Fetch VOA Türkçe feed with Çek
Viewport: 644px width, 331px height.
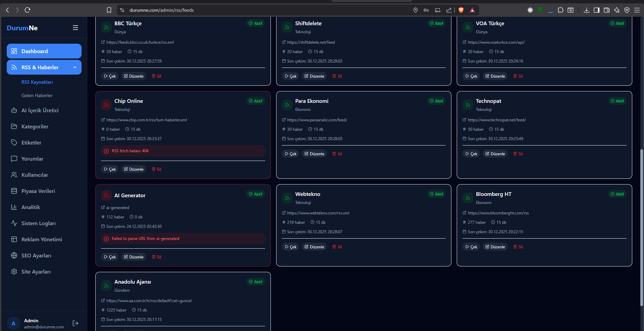click(471, 76)
